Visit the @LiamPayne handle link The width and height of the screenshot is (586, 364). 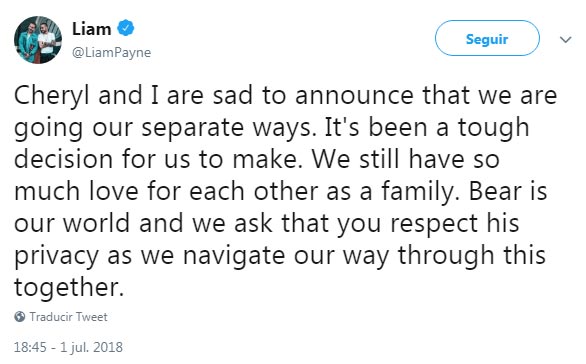(111, 52)
